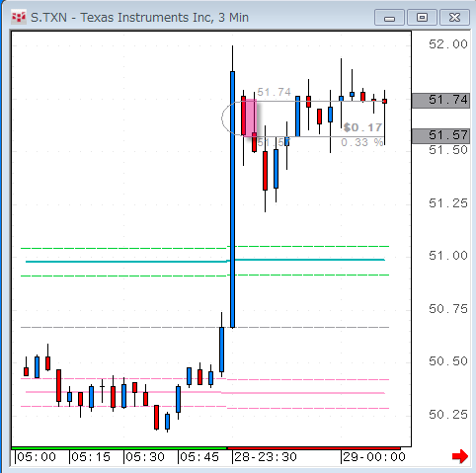This screenshot has height=473, width=476.
Task: Click the 51.57 price marker on axis
Action: [441, 135]
